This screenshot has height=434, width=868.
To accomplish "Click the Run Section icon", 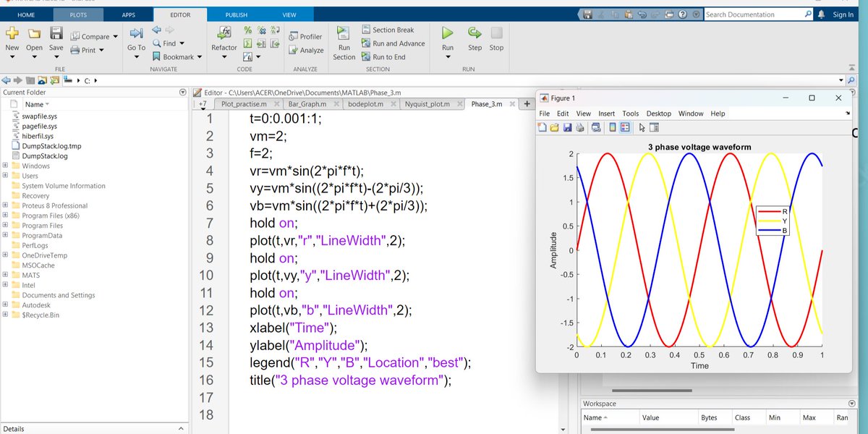I will click(344, 34).
